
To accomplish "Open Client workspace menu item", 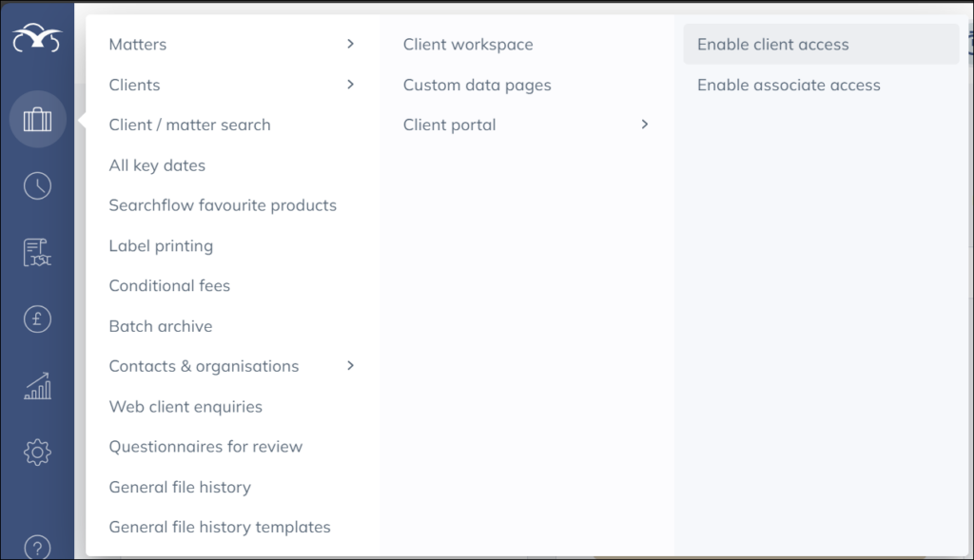I will click(x=468, y=45).
